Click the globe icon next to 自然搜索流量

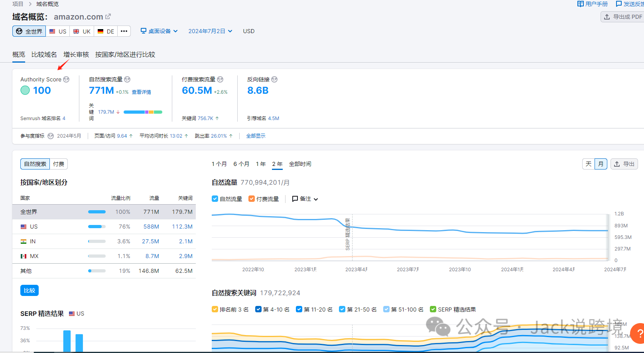(x=127, y=79)
